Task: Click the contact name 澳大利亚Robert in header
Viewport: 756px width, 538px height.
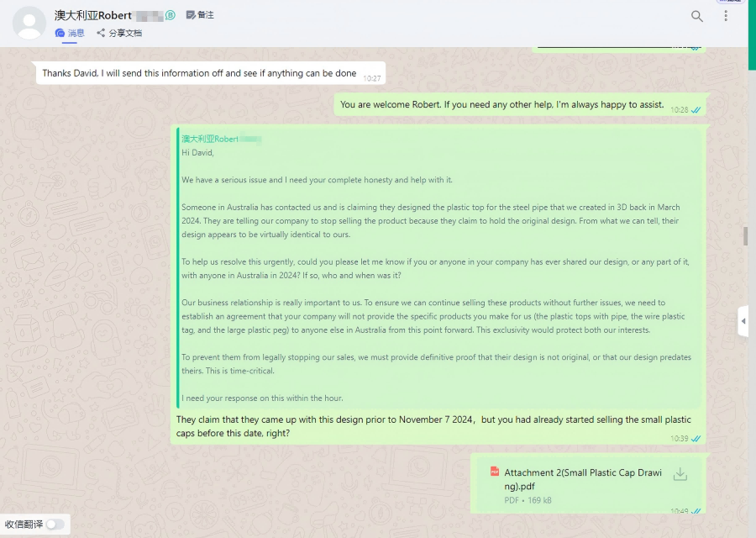Action: (93, 15)
